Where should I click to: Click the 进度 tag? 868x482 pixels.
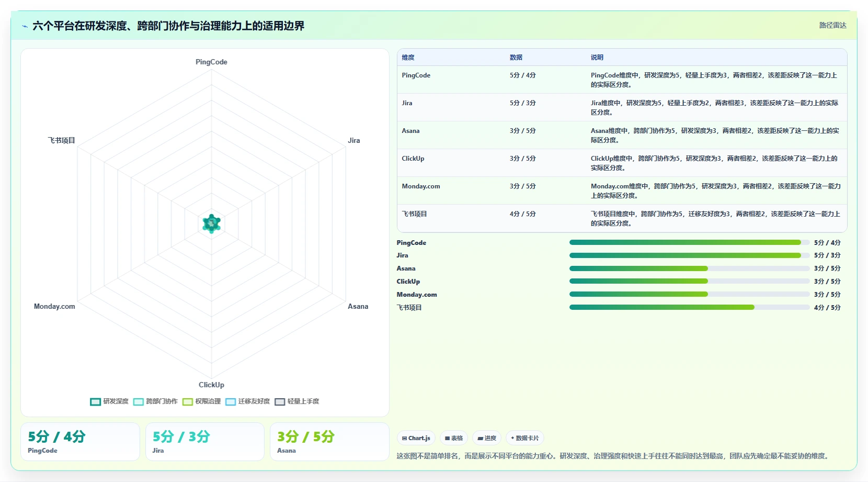(487, 438)
